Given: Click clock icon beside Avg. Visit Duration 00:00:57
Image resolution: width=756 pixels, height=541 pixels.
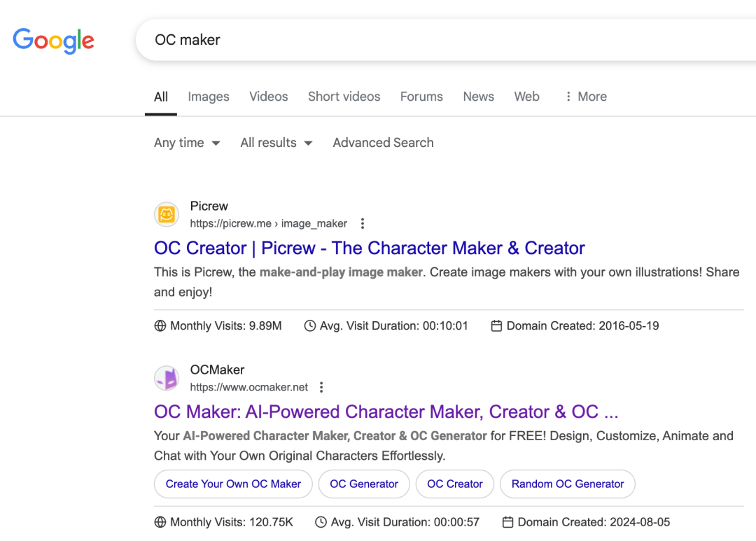Looking at the screenshot, I should pyautogui.click(x=321, y=522).
